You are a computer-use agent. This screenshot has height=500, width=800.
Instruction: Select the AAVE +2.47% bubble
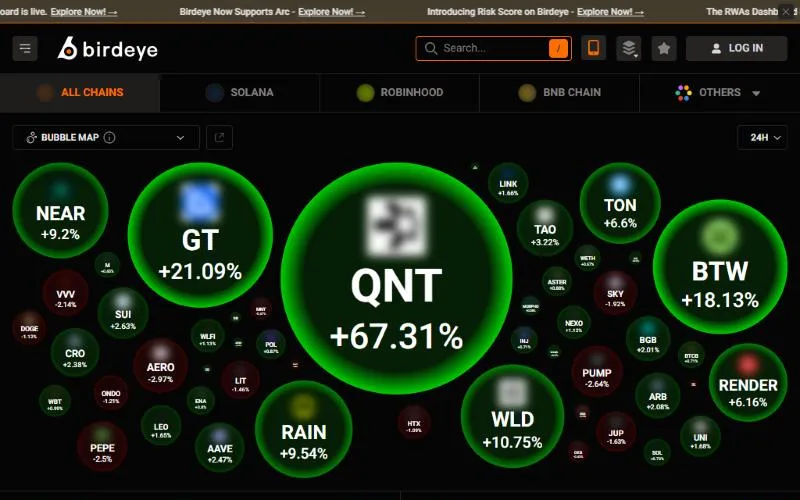pos(220,447)
